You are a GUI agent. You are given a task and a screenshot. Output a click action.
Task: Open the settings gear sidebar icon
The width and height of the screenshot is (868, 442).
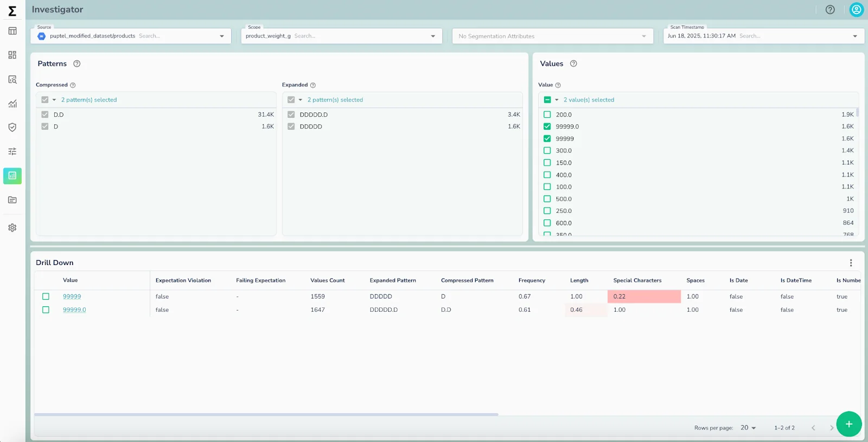(x=12, y=228)
